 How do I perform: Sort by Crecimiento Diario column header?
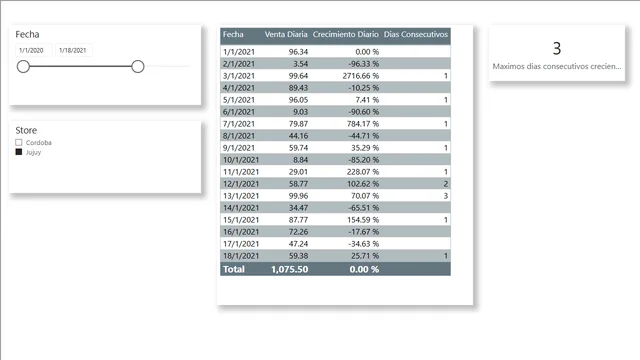coord(346,34)
